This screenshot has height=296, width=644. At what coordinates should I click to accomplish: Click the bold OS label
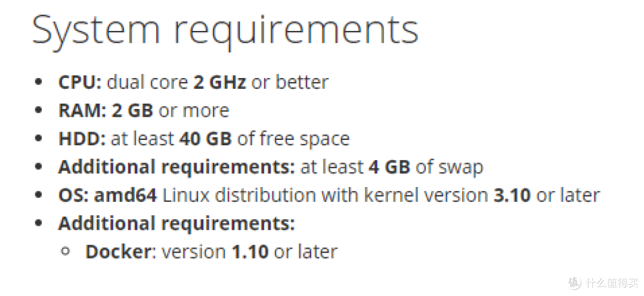click(x=70, y=195)
